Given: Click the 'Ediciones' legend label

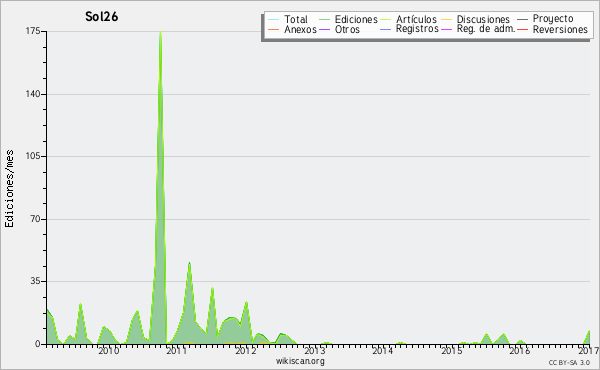Looking at the screenshot, I should [x=356, y=20].
